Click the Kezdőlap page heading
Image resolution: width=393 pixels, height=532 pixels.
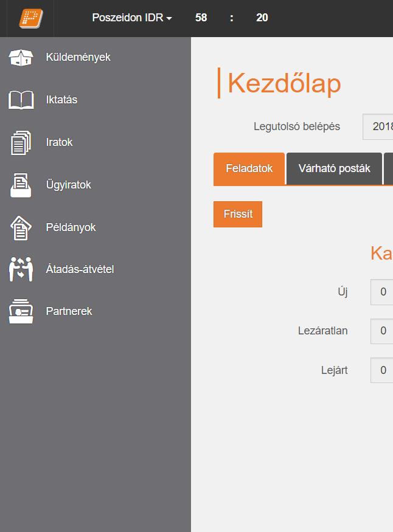284,83
